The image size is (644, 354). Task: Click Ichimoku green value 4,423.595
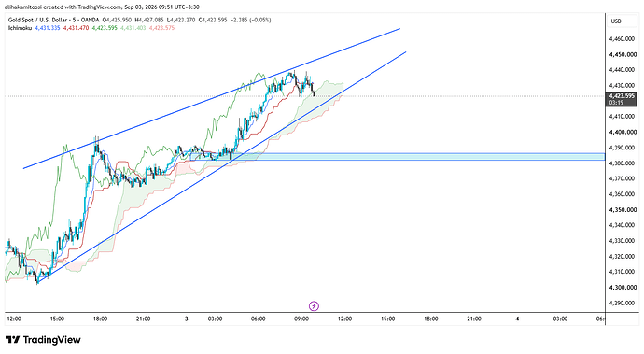point(105,28)
